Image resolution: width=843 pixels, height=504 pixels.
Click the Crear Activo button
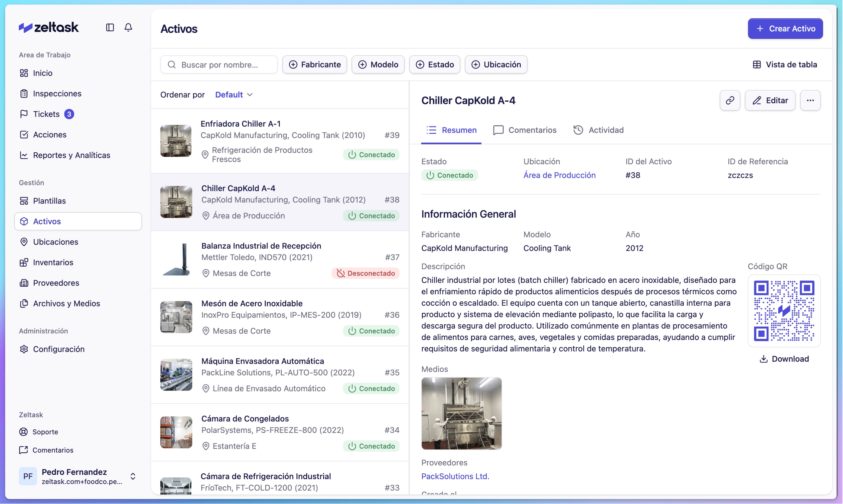point(785,29)
